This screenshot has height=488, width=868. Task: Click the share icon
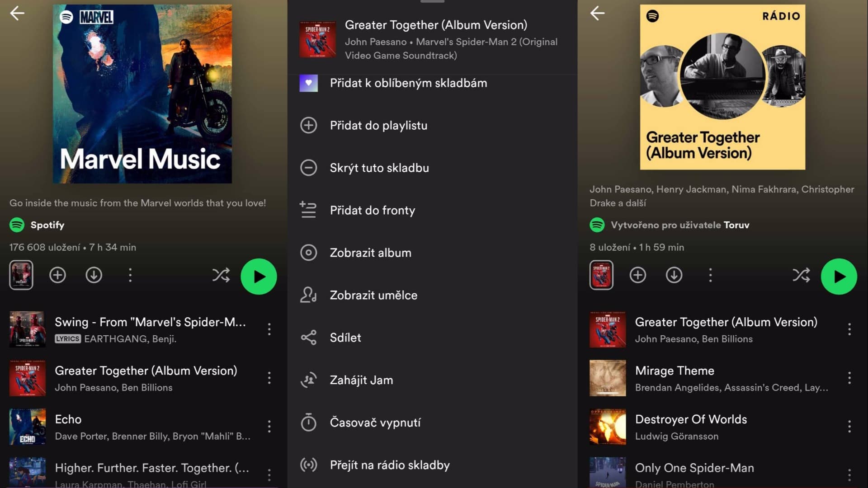[308, 338]
